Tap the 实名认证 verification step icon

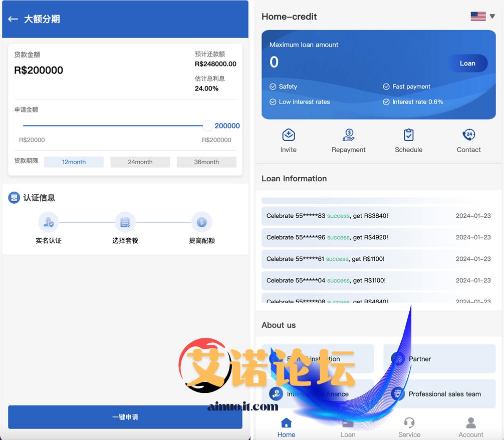[49, 222]
